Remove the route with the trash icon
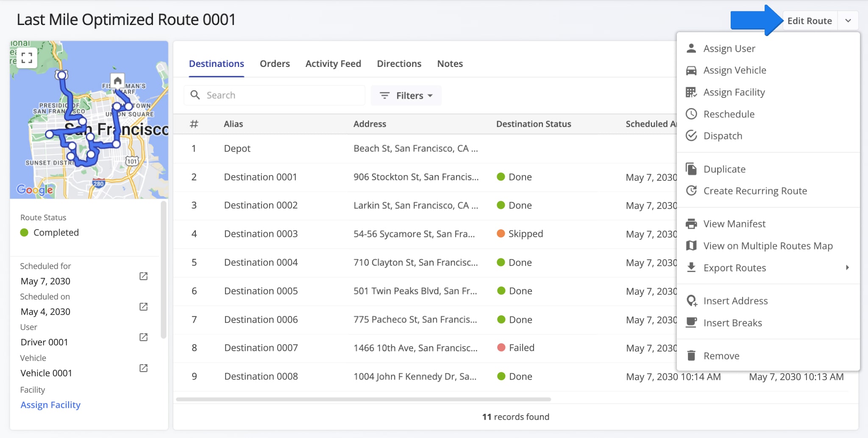868x438 pixels. click(x=721, y=355)
